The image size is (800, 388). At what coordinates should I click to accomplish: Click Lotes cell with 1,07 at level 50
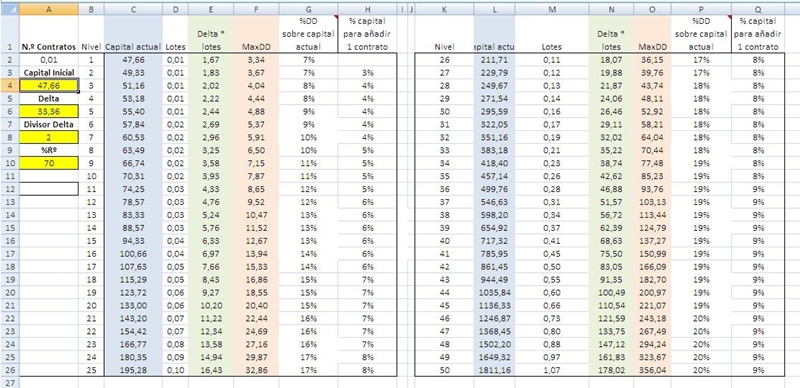click(552, 370)
